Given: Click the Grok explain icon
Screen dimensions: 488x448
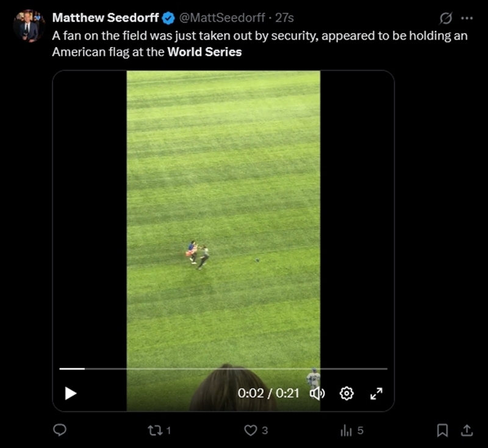Looking at the screenshot, I should click(x=446, y=18).
